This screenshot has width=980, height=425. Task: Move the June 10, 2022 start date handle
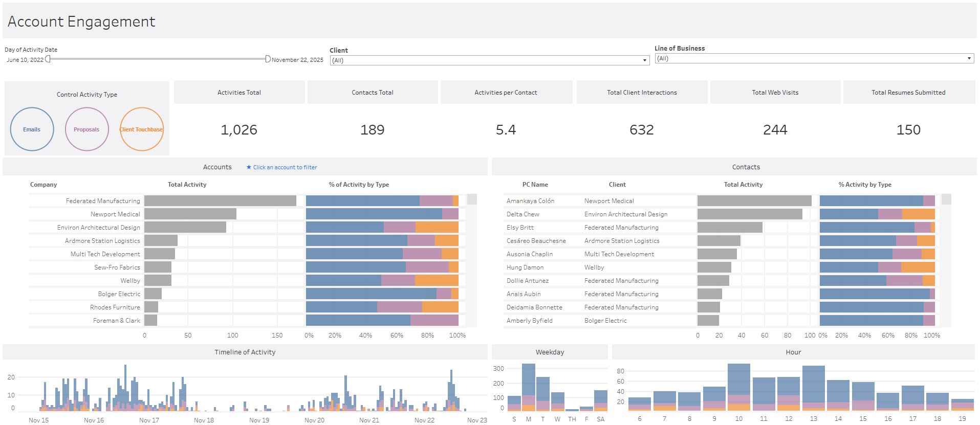[48, 59]
